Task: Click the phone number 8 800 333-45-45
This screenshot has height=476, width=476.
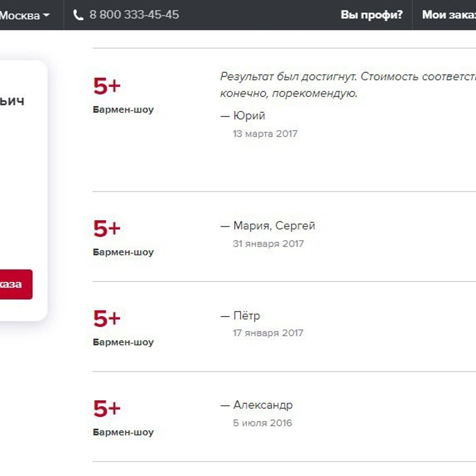Action: (x=134, y=15)
